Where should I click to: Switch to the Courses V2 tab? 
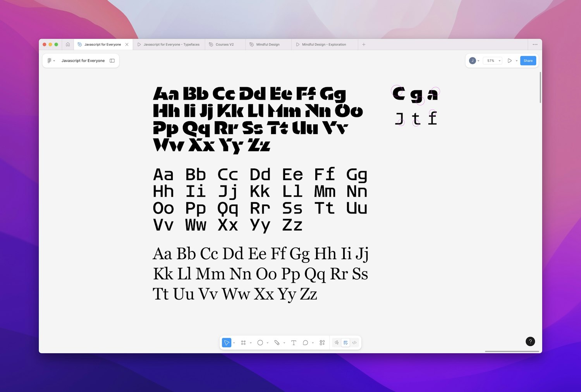[x=224, y=44]
